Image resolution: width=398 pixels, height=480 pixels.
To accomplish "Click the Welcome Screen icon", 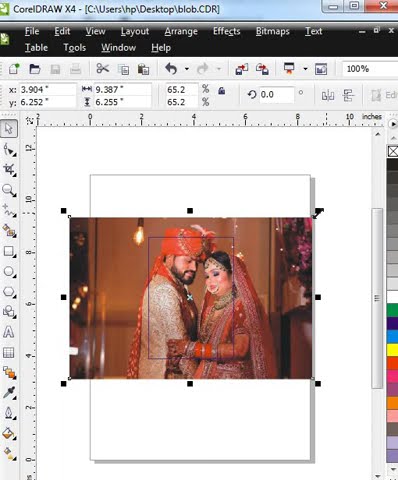I will pyautogui.click(x=321, y=69).
